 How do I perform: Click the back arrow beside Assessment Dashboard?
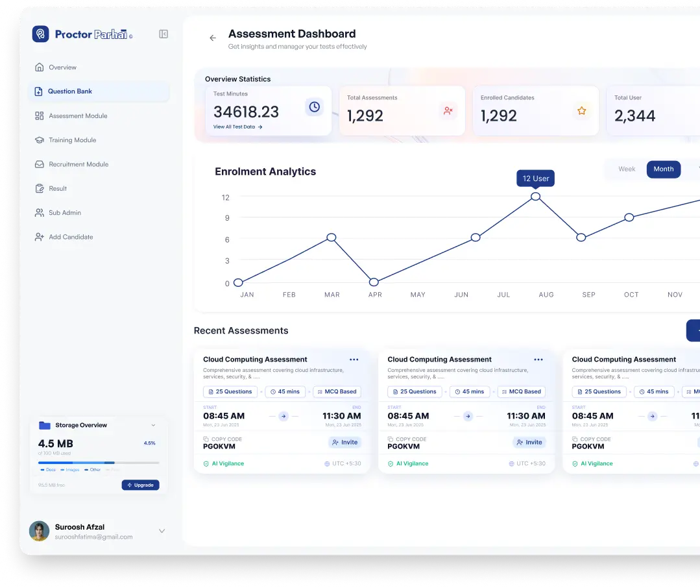click(x=213, y=38)
